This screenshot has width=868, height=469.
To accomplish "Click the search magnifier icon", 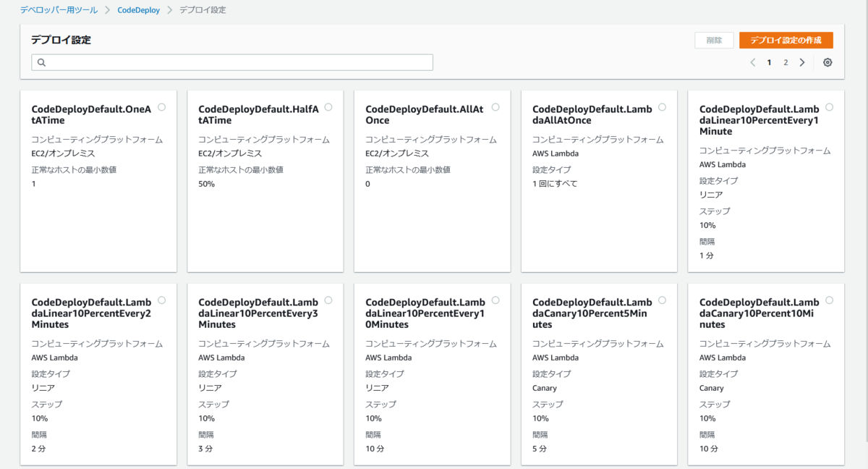I will (x=41, y=62).
